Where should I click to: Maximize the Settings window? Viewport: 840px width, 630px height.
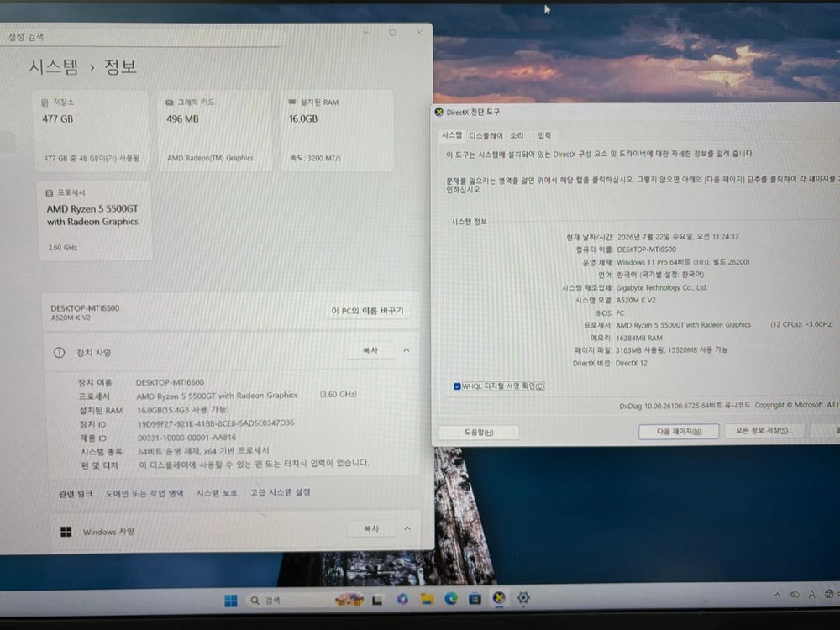click(x=392, y=33)
